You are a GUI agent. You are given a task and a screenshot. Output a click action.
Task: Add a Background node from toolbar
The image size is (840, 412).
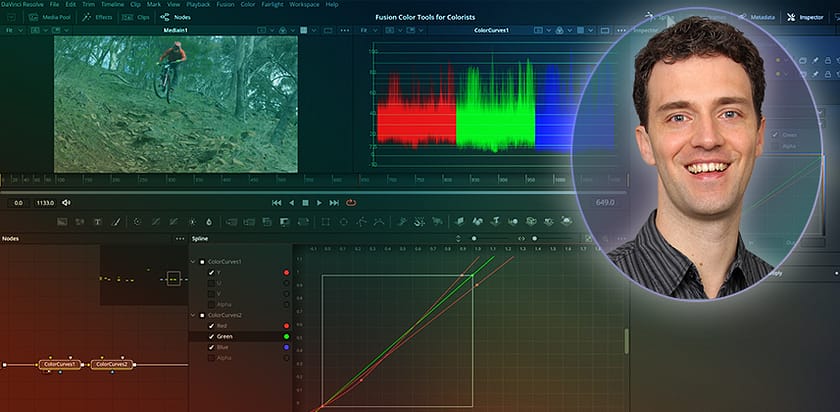coord(62,221)
